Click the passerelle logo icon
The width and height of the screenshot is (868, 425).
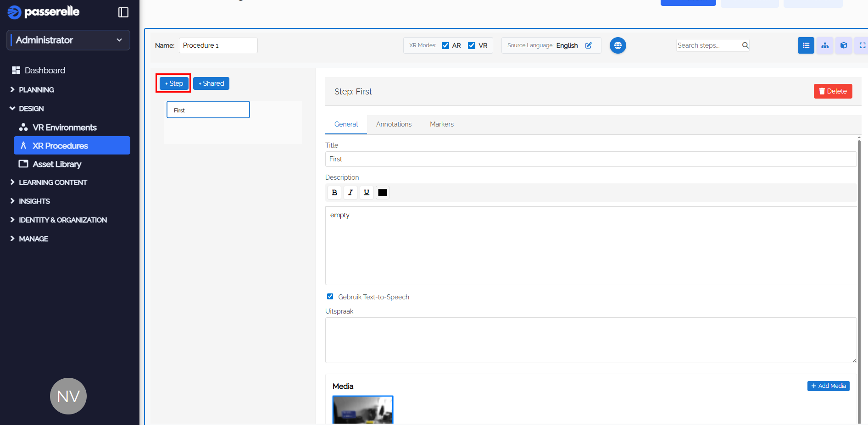pos(15,12)
